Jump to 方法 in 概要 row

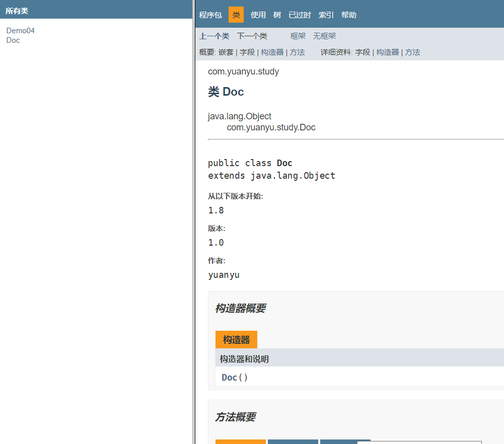[297, 52]
